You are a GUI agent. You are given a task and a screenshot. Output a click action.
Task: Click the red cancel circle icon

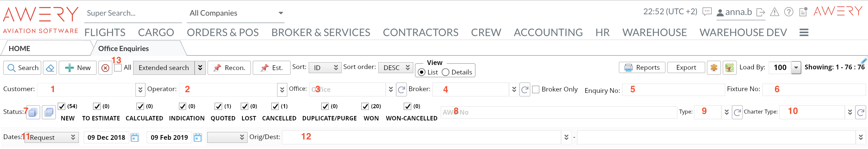click(105, 68)
